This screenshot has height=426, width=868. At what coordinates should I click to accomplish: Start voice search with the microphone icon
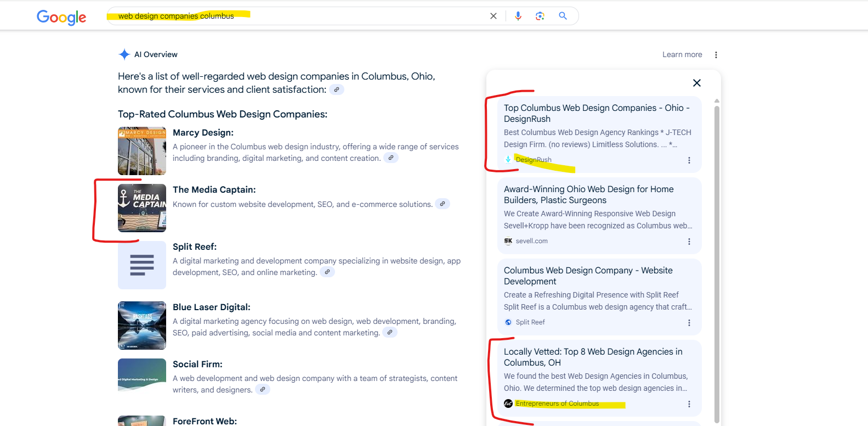coord(518,16)
